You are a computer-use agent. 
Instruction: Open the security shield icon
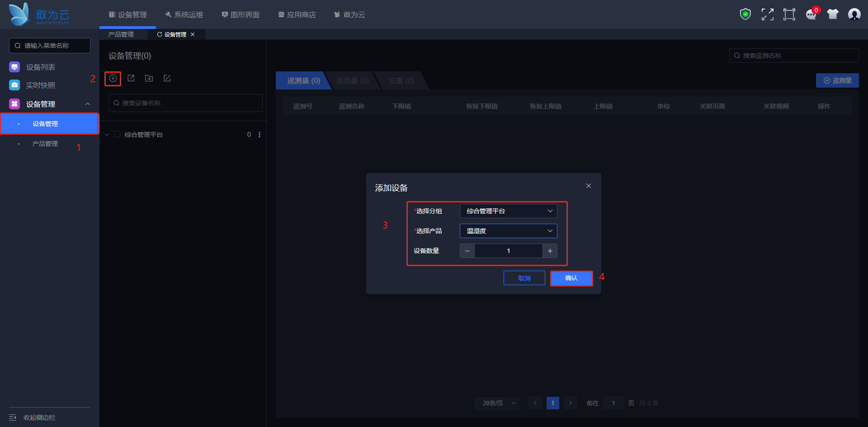745,14
